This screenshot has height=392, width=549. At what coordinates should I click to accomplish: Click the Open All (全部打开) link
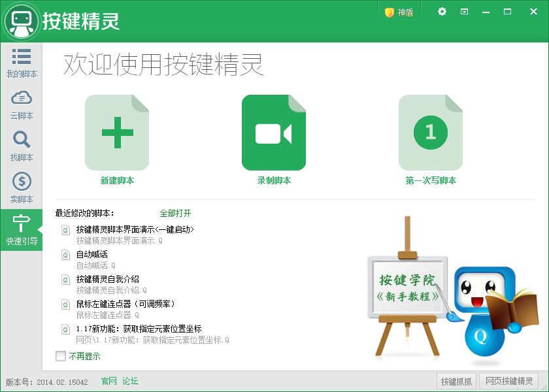(x=175, y=214)
